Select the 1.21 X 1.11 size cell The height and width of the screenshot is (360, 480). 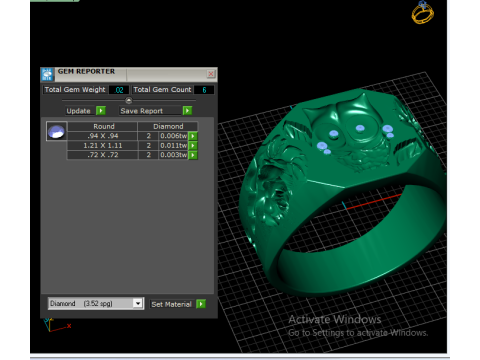click(x=103, y=146)
